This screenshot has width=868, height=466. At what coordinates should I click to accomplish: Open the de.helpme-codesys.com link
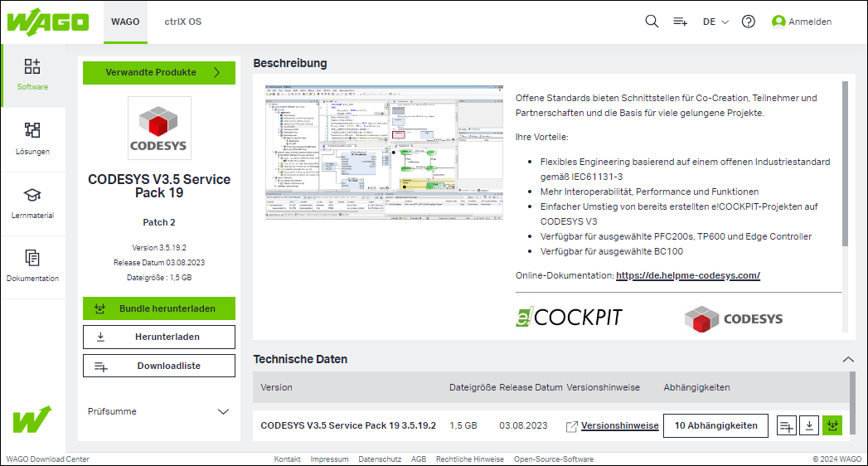click(687, 275)
